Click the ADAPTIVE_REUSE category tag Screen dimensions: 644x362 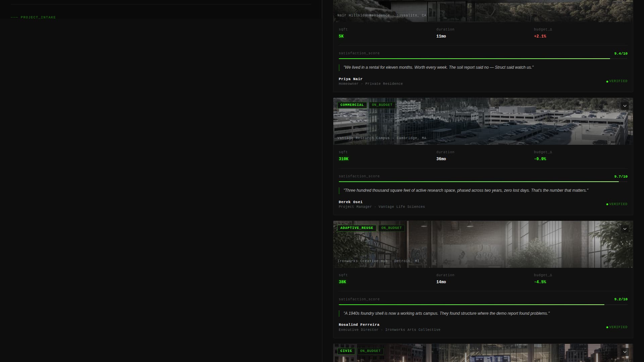click(357, 228)
